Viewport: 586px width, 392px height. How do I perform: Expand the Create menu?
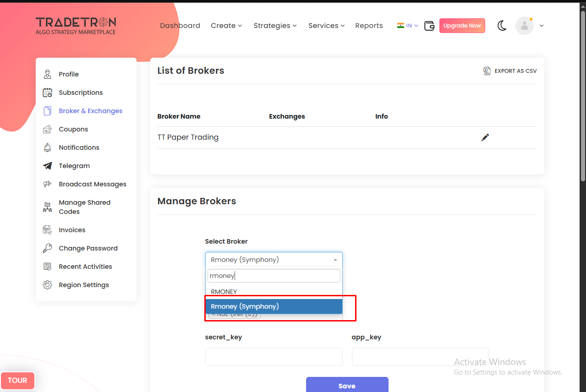point(226,26)
